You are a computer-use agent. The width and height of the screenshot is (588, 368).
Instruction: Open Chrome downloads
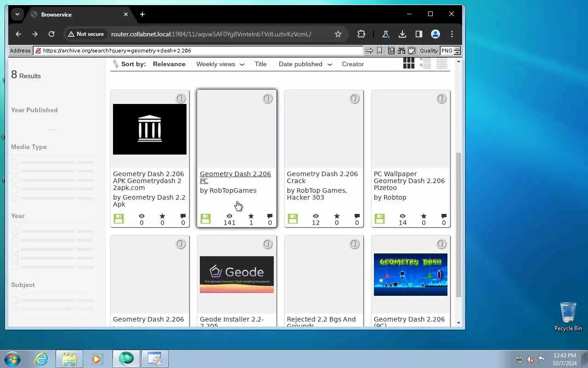point(402,34)
